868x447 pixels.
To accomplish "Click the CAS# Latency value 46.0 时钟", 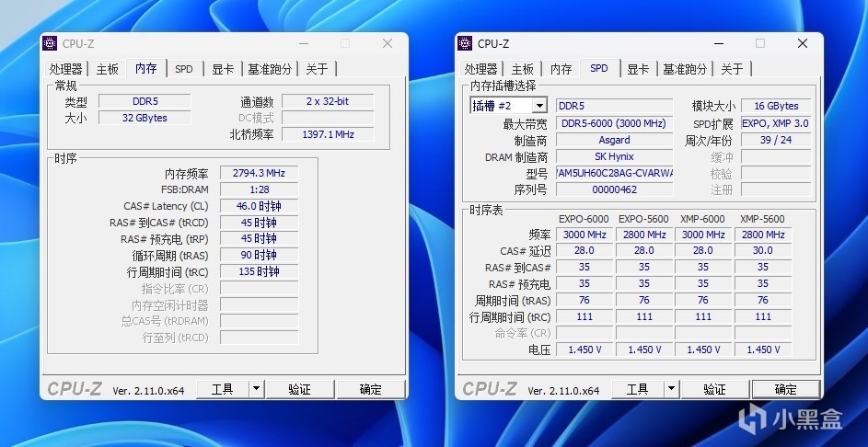I will click(259, 206).
